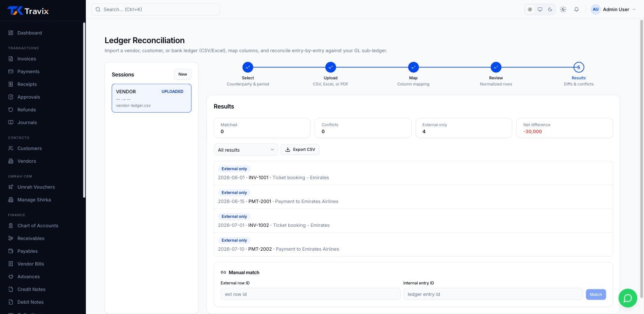The image size is (644, 314).
Task: Click the Manual match link icon
Action: click(x=223, y=272)
